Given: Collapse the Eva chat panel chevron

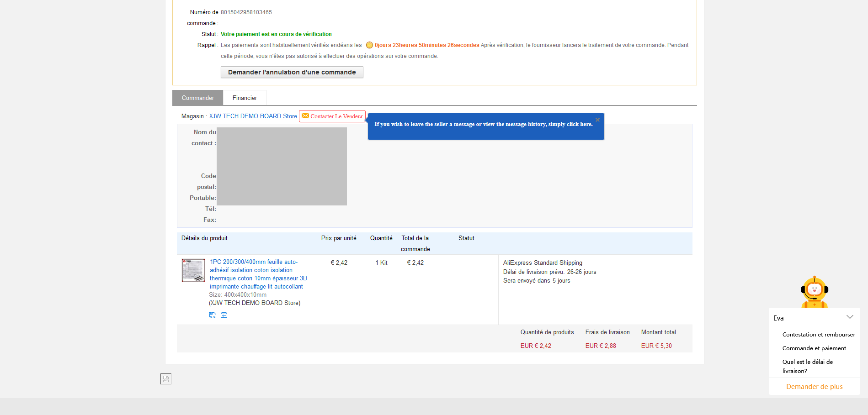Looking at the screenshot, I should click(850, 317).
